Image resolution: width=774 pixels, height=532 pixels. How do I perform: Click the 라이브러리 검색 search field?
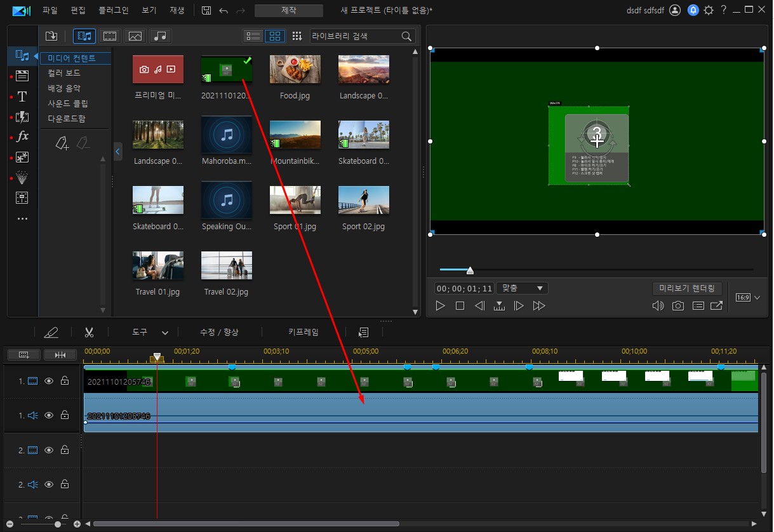pos(363,36)
